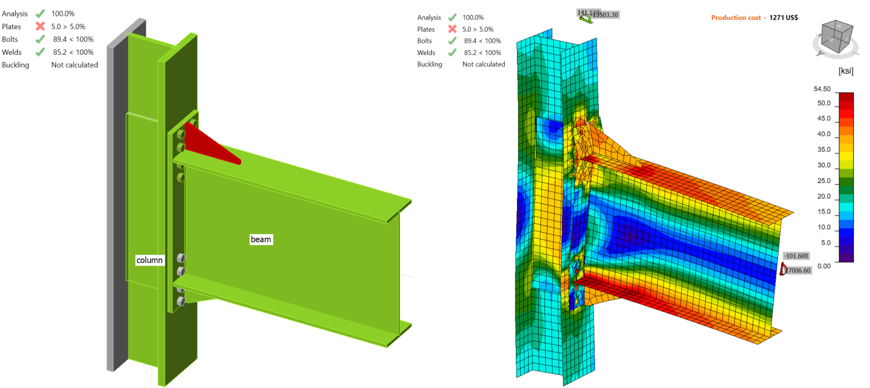Click the load arrow at the beam end
The height and width of the screenshot is (388, 870).
click(783, 269)
